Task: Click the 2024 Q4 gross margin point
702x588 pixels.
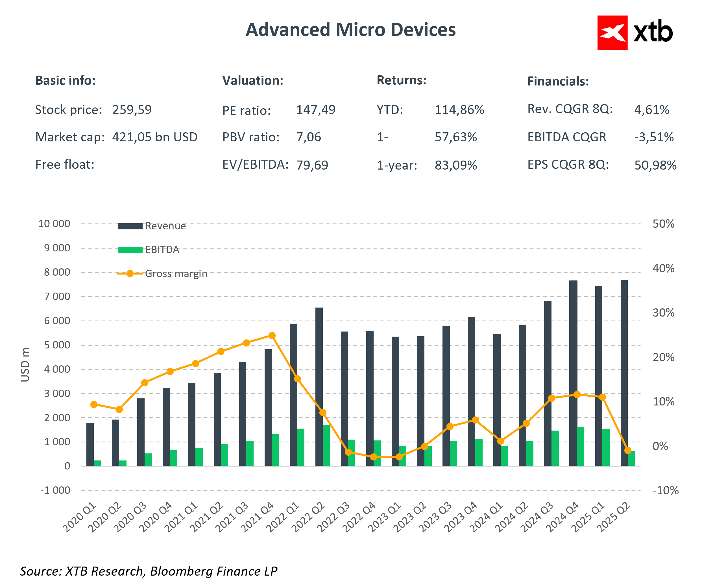Action: [577, 395]
